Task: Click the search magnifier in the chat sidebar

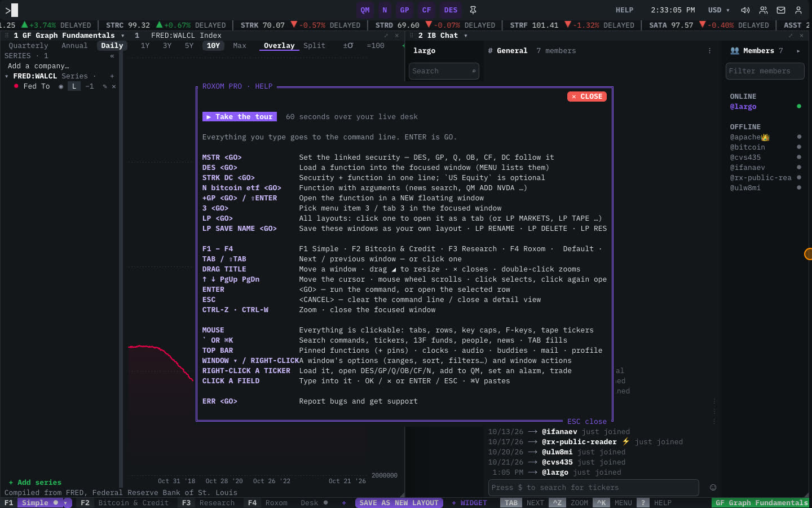Action: [x=474, y=71]
